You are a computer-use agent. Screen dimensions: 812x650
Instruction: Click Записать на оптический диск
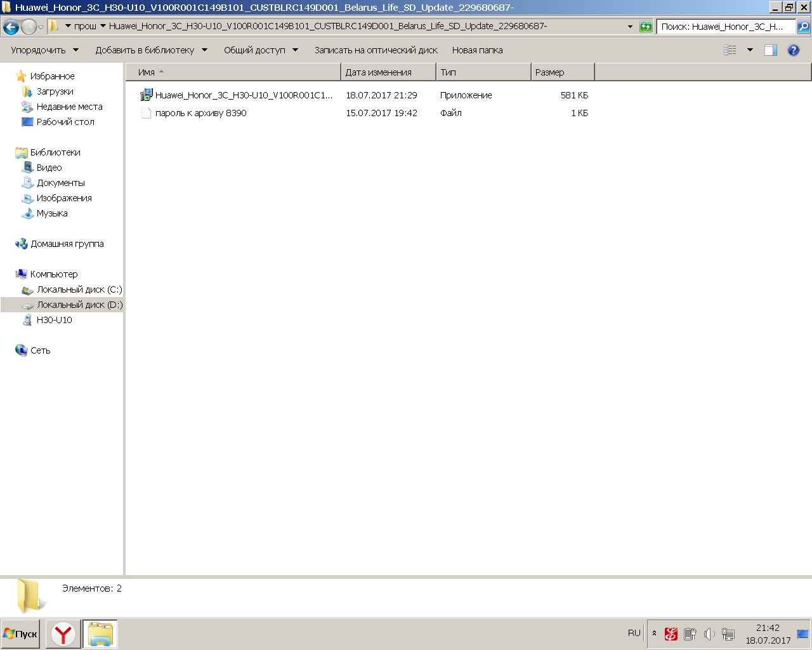pyautogui.click(x=376, y=50)
